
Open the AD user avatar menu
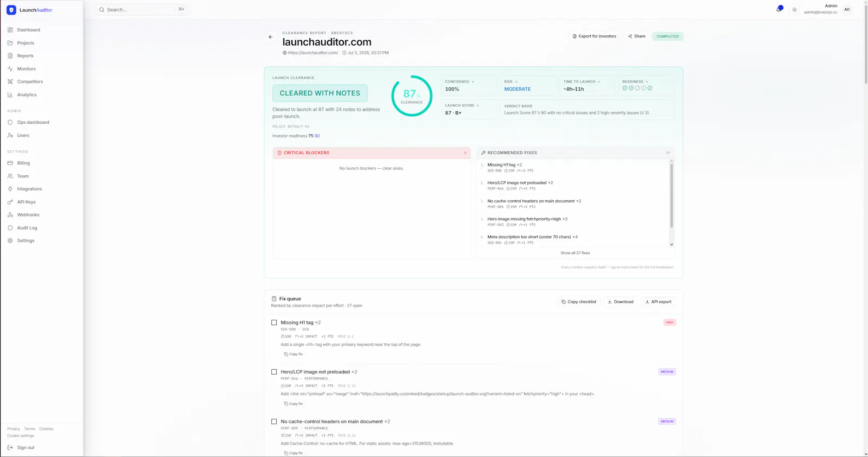point(847,10)
